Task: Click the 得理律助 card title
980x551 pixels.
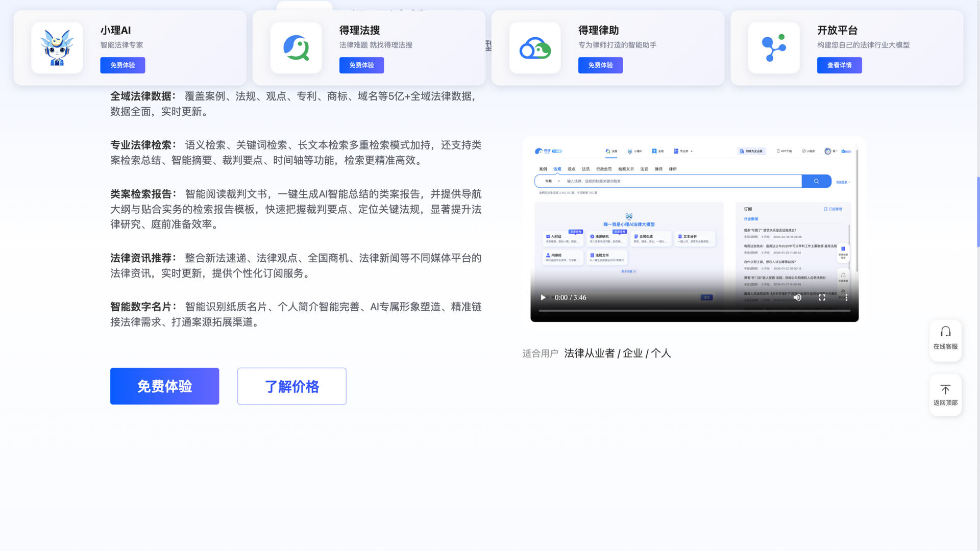Action: [x=598, y=30]
